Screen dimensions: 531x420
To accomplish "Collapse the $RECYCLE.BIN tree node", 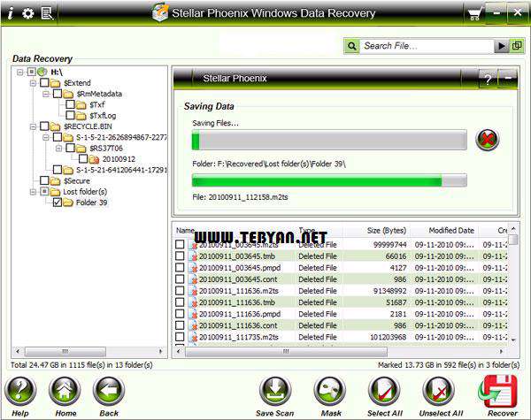I will pos(33,126).
